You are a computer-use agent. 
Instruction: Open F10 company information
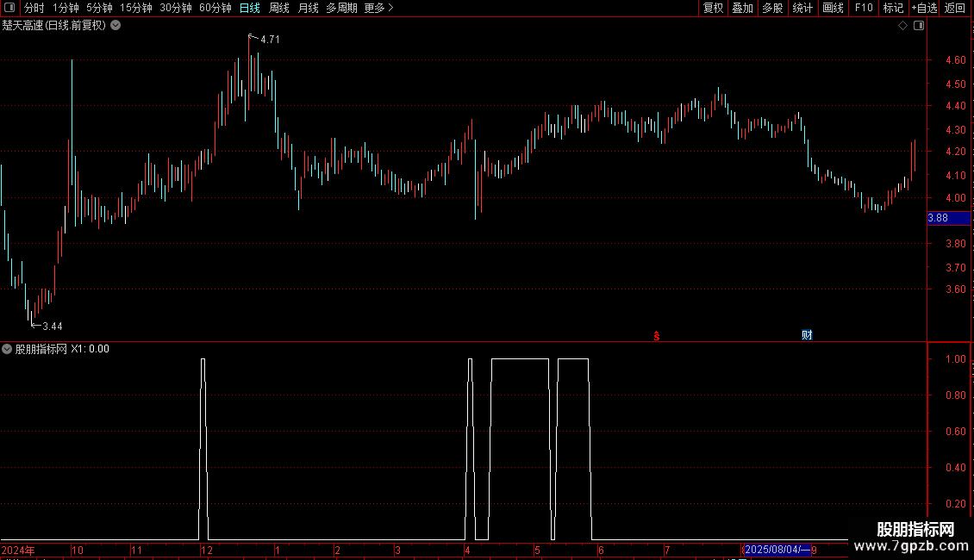coord(864,8)
